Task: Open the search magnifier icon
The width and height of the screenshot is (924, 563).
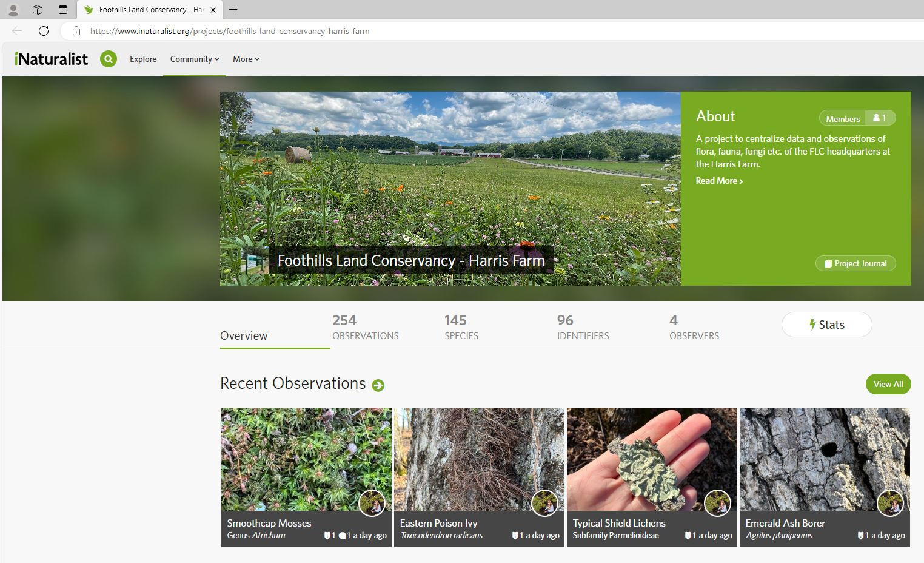Action: pyautogui.click(x=109, y=59)
